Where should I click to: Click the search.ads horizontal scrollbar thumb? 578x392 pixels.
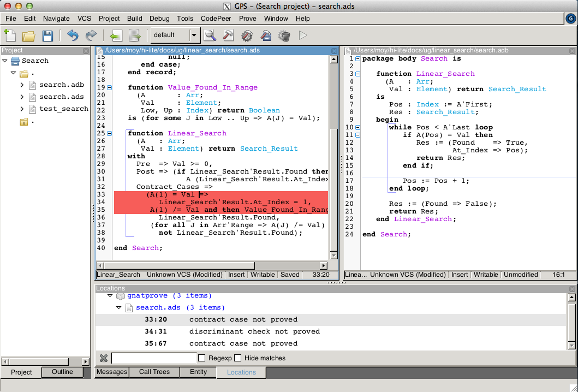[179, 265]
